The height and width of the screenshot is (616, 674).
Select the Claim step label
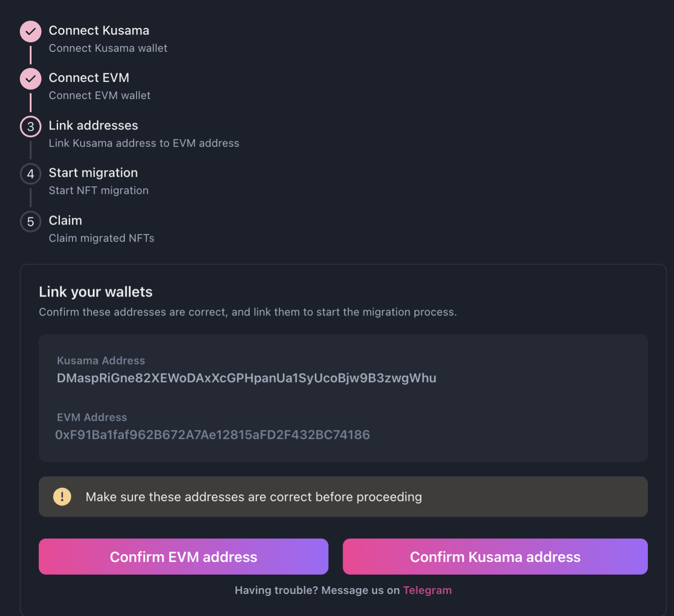[65, 220]
